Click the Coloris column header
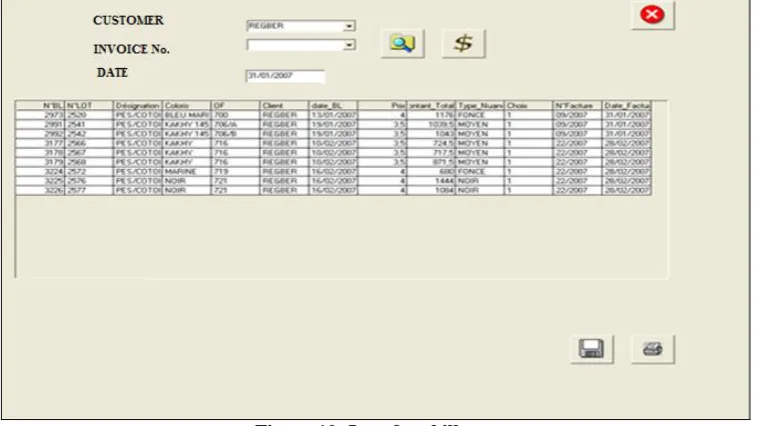 [187, 106]
